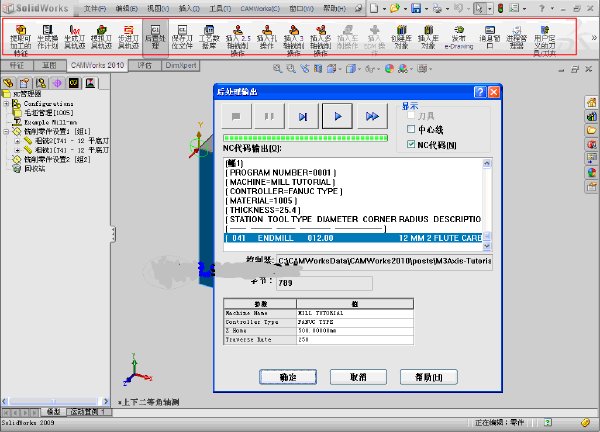
Task: Open Technology Database (工艺数据库) icon
Action: [x=209, y=37]
